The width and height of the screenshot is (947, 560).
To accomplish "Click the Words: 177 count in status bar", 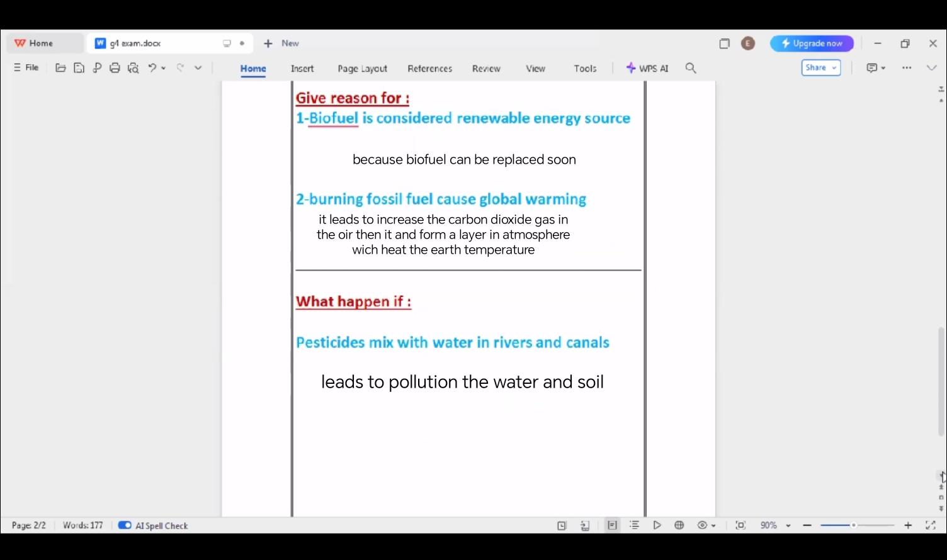I will tap(82, 525).
